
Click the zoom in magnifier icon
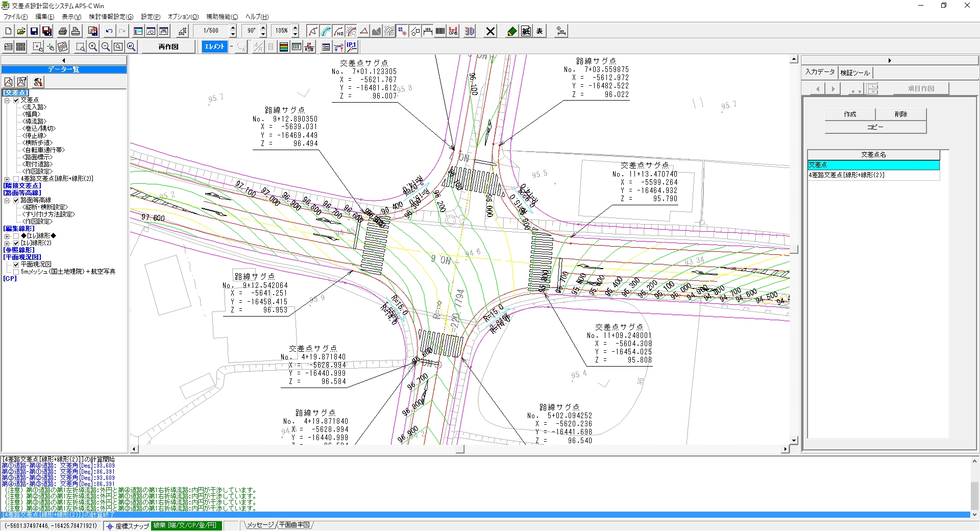pyautogui.click(x=93, y=47)
